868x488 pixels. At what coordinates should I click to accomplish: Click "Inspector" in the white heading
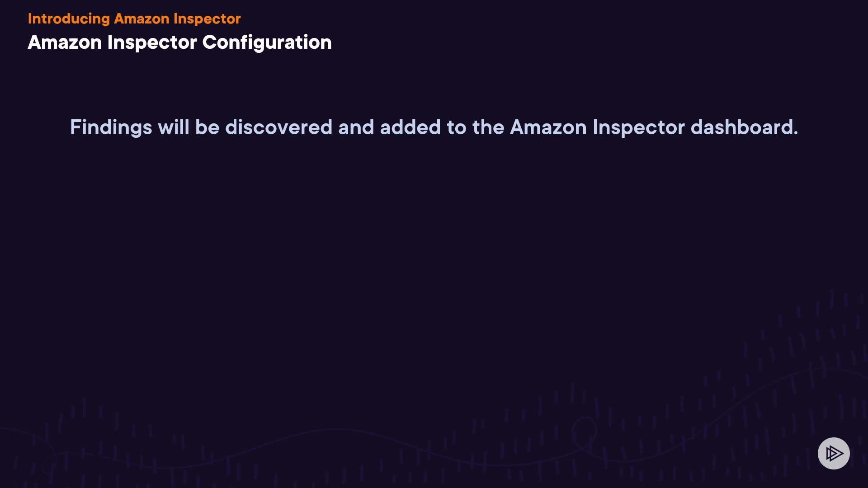coord(152,42)
